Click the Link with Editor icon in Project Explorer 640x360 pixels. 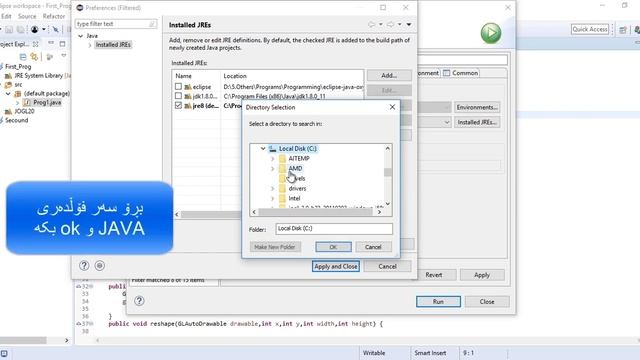click(34, 57)
